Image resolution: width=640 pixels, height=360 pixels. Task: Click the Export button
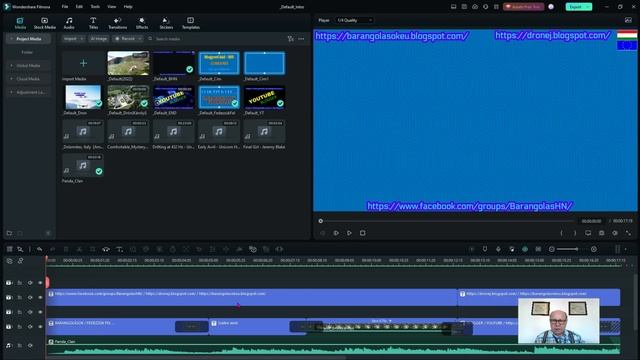coord(576,7)
